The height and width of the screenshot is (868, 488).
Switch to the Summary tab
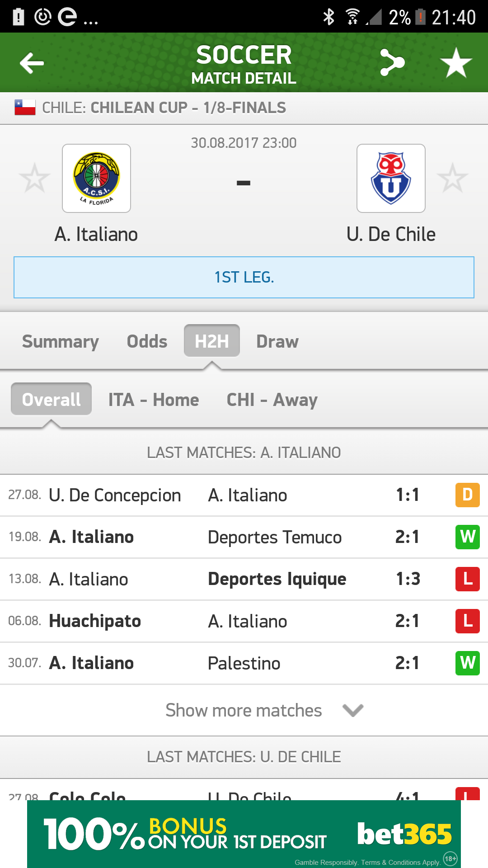61,341
